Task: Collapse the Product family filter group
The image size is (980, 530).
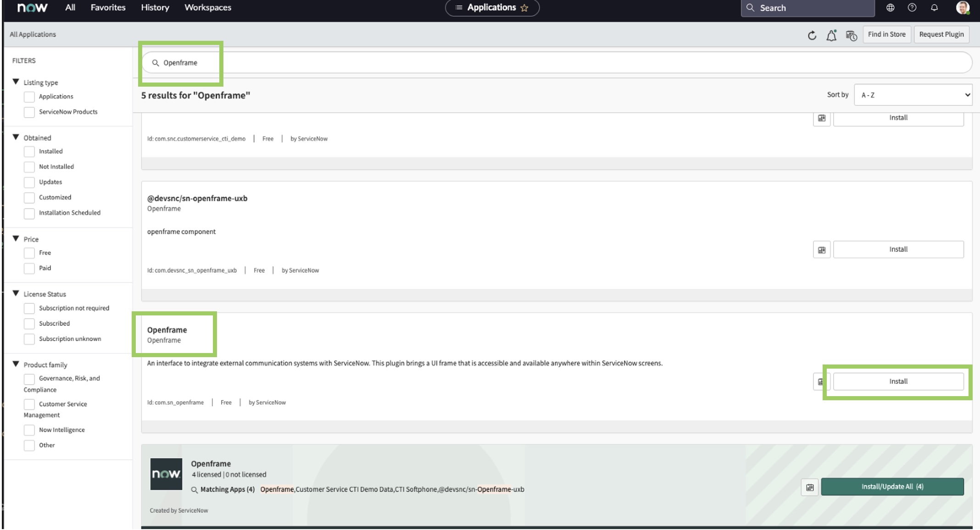Action: [16, 364]
